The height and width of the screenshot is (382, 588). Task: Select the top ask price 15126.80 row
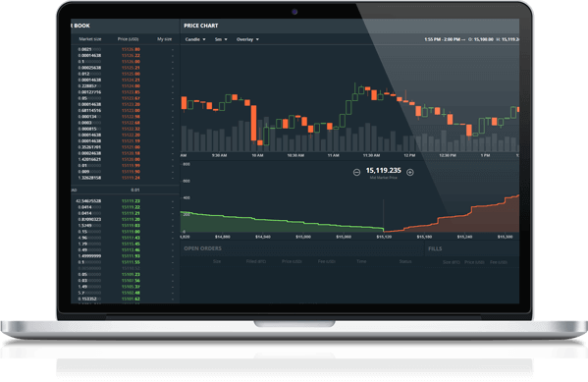point(125,49)
